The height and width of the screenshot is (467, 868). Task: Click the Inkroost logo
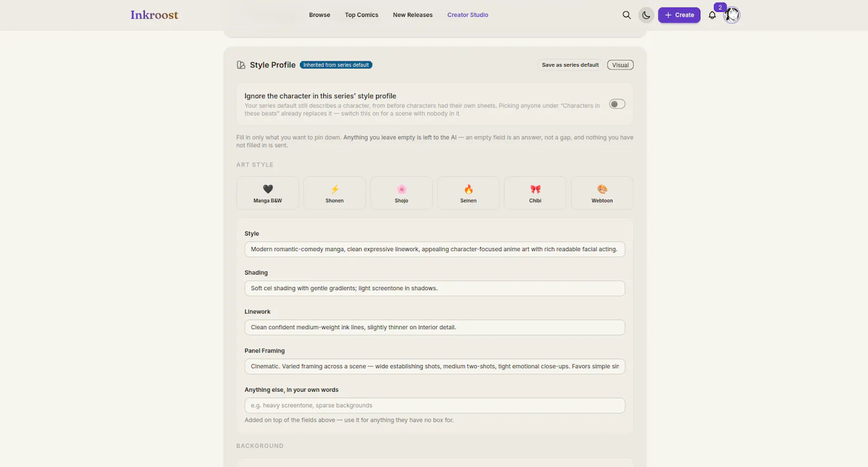[x=154, y=15]
